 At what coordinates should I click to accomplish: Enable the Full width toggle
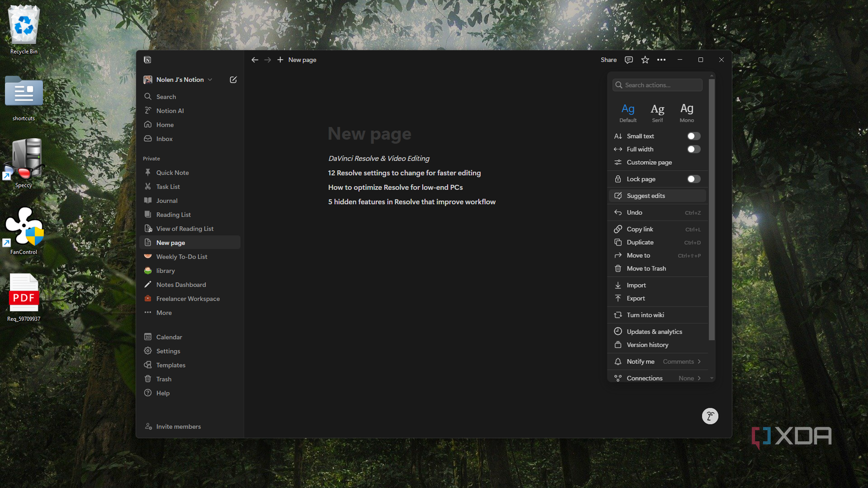[x=694, y=149]
